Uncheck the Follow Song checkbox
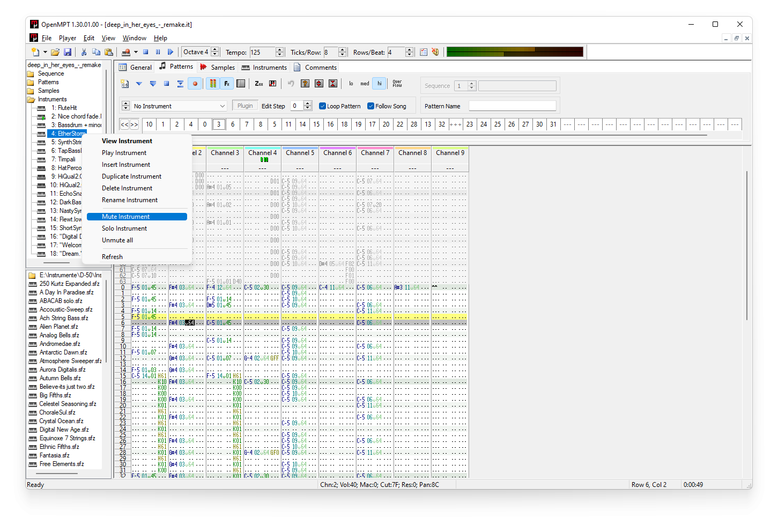The width and height of the screenshot is (778, 532). pyautogui.click(x=371, y=106)
